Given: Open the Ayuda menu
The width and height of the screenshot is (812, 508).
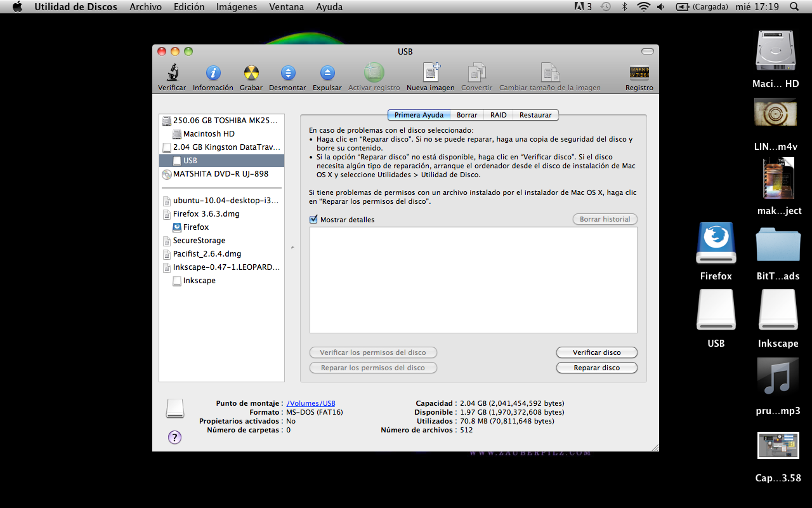Looking at the screenshot, I should click(x=329, y=7).
